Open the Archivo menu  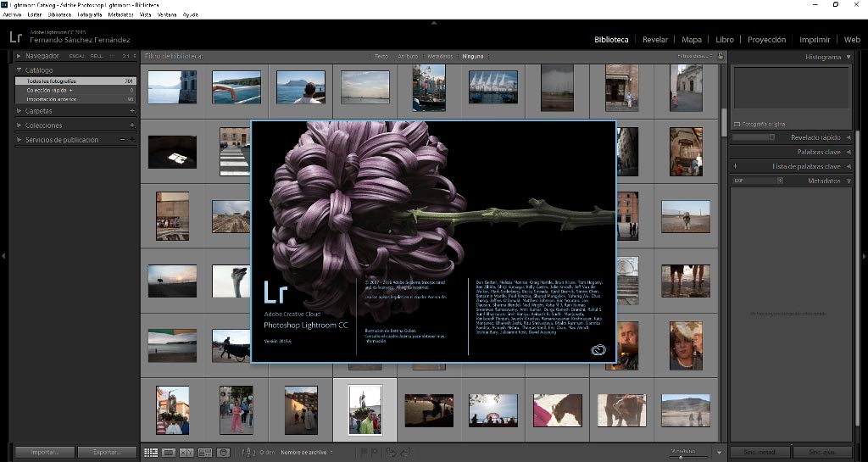(x=12, y=15)
